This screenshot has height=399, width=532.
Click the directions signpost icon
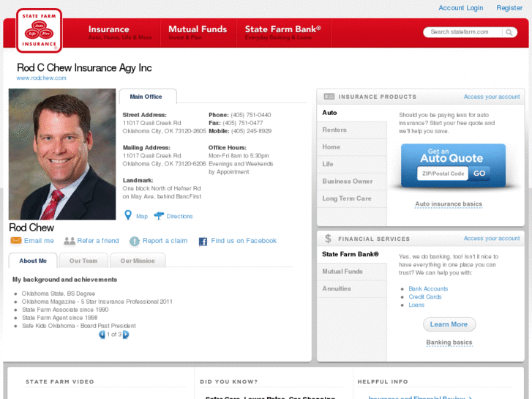coord(159,216)
